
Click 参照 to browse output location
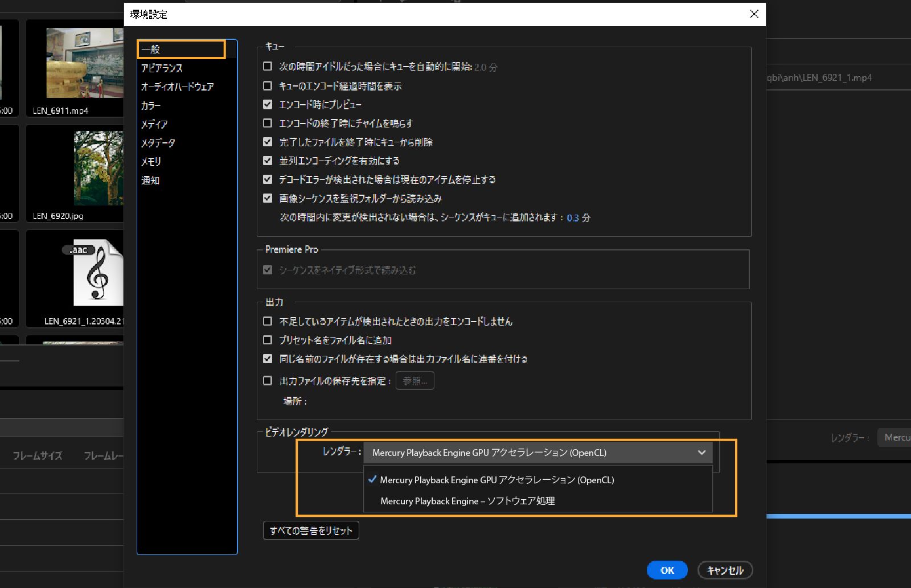pos(415,380)
